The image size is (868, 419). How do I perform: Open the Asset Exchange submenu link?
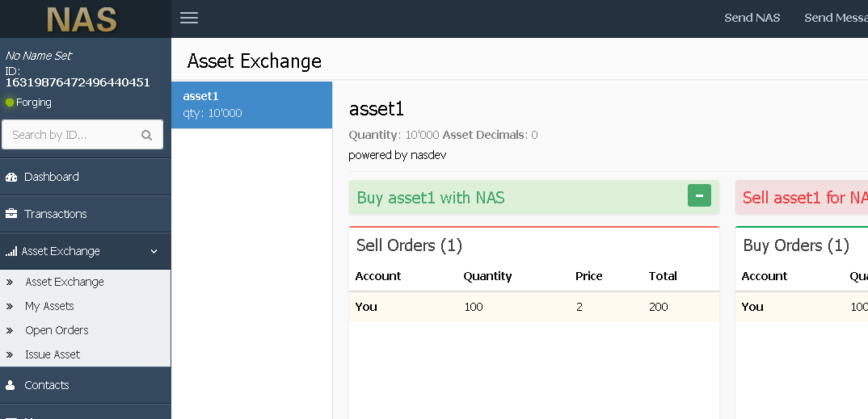(x=64, y=282)
